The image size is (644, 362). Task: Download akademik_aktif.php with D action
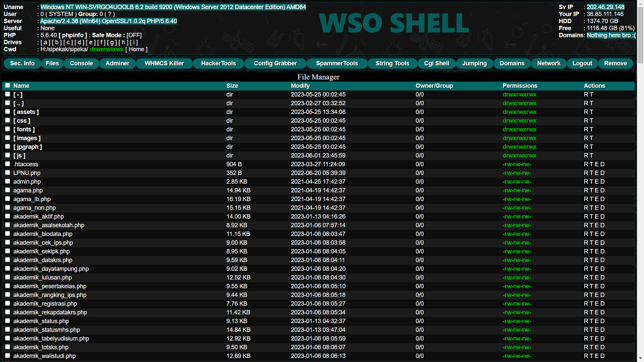pyautogui.click(x=602, y=217)
